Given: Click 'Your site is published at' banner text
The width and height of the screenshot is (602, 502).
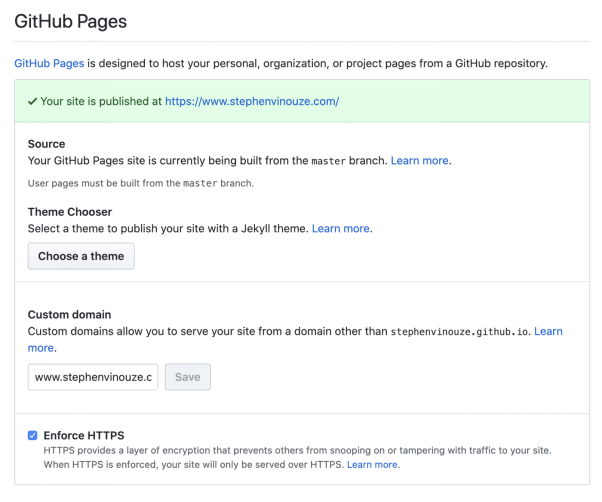Looking at the screenshot, I should [x=101, y=101].
